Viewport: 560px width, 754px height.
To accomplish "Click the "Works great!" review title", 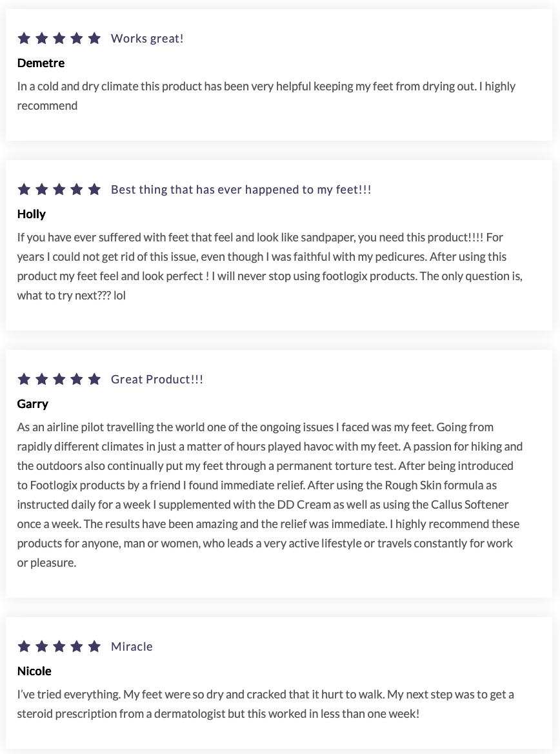I will (x=147, y=39).
